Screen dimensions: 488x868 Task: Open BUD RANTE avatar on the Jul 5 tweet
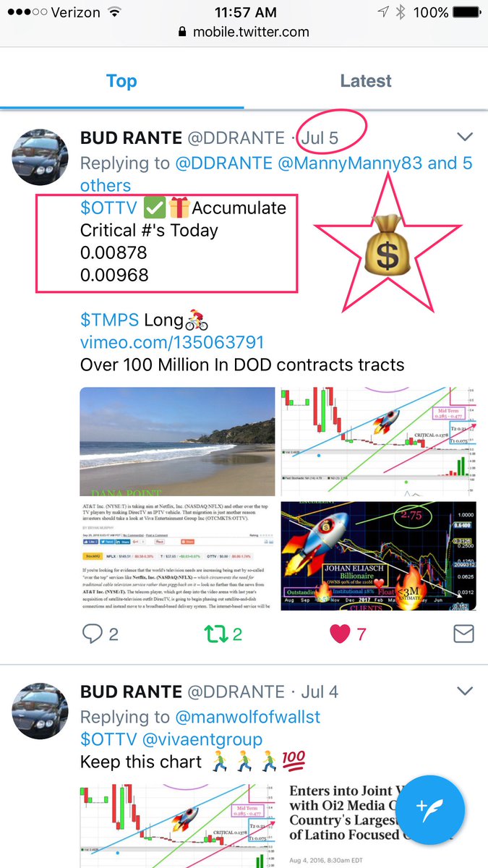click(40, 158)
